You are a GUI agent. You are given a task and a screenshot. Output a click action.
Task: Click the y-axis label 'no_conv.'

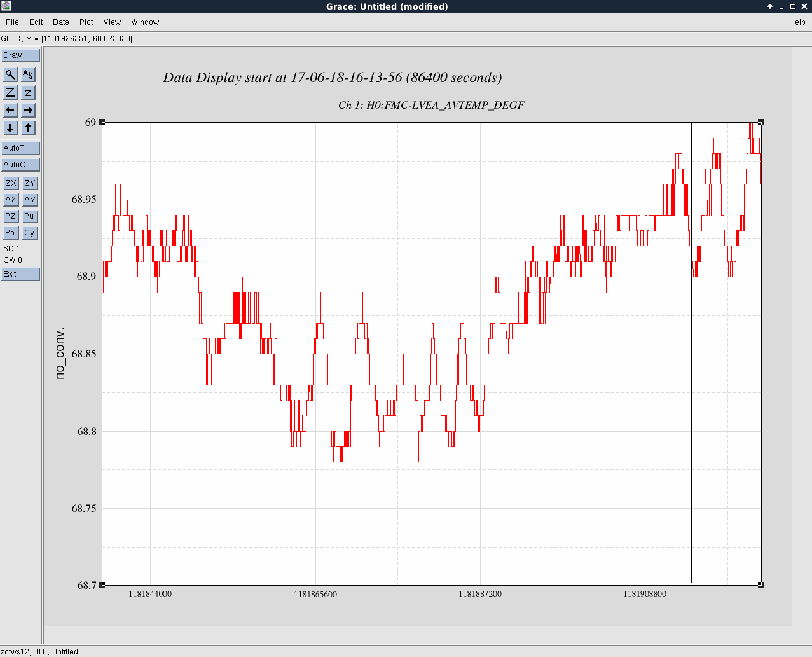60,354
